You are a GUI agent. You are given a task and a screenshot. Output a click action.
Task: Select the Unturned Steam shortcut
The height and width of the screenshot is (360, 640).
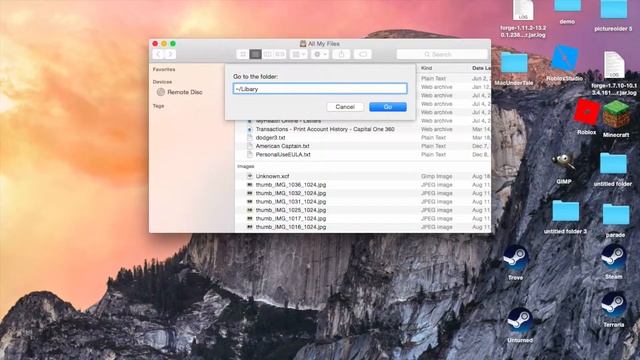[x=520, y=325]
